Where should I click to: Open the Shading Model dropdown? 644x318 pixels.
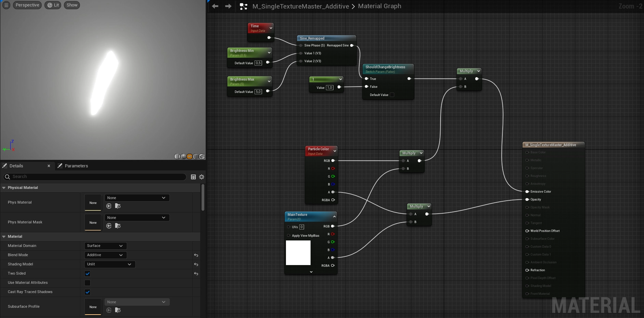[x=109, y=264]
